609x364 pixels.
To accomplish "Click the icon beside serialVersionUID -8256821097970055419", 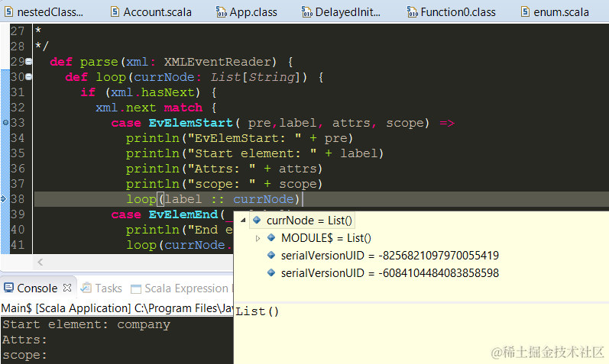I will (x=271, y=255).
